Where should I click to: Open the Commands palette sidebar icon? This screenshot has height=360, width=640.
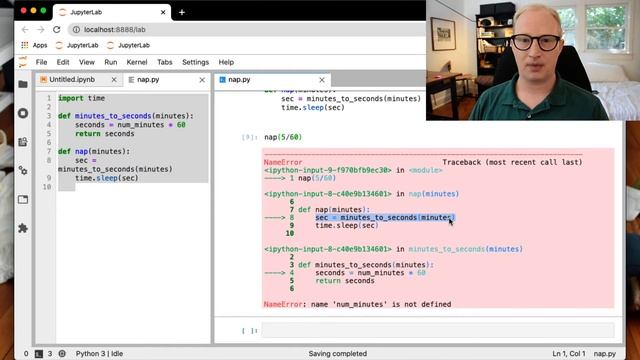(x=23, y=142)
